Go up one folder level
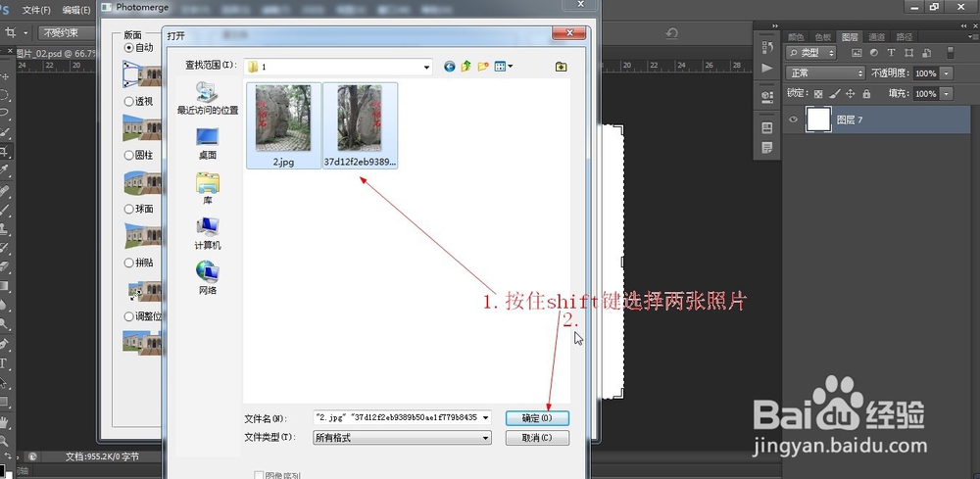This screenshot has height=479, width=980. click(465, 67)
